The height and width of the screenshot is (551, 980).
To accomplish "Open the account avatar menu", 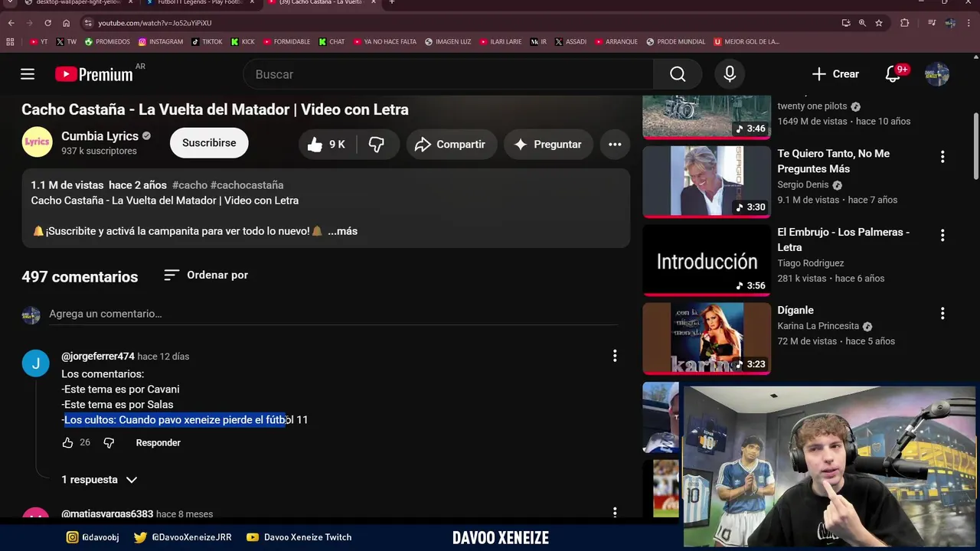I will tap(937, 74).
